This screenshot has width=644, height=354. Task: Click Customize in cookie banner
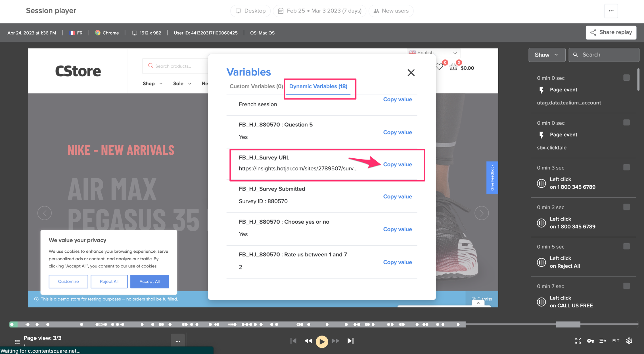point(68,281)
